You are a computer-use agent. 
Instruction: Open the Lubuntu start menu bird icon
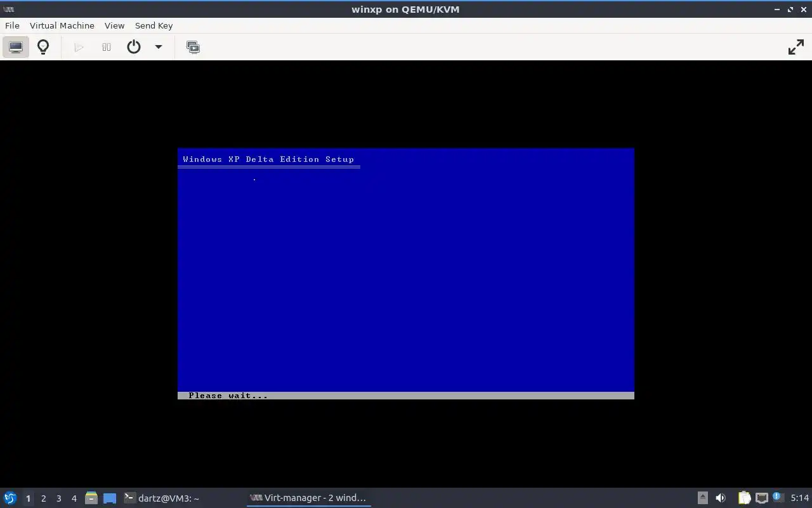10,498
